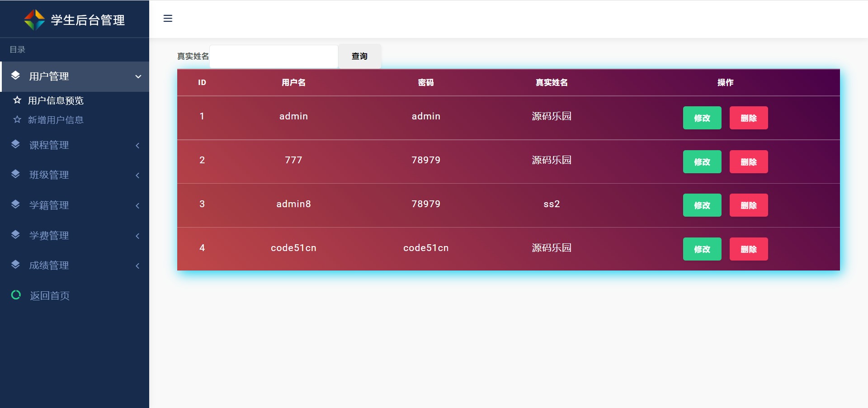The height and width of the screenshot is (408, 868).
Task: Edit the user 777 row
Action: pos(702,162)
